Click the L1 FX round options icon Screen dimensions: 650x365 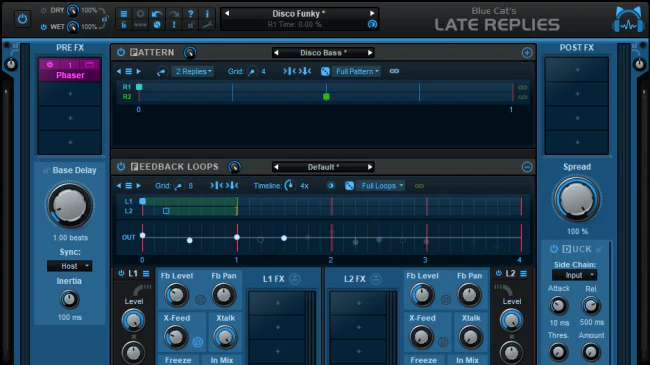point(295,279)
